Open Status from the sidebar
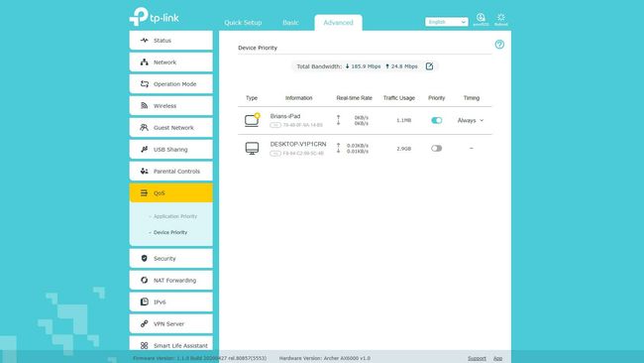 [170, 41]
